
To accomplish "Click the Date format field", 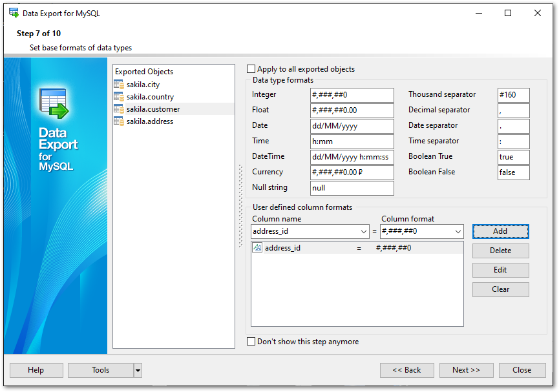I will 352,126.
